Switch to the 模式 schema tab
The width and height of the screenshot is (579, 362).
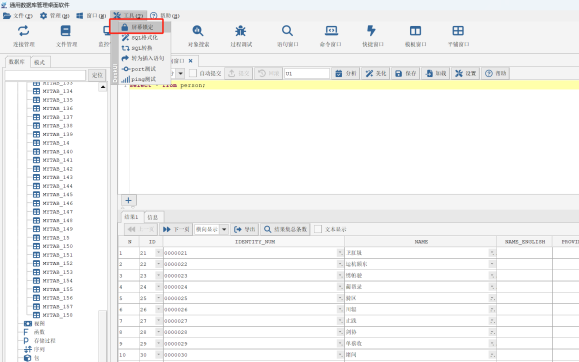coord(40,62)
